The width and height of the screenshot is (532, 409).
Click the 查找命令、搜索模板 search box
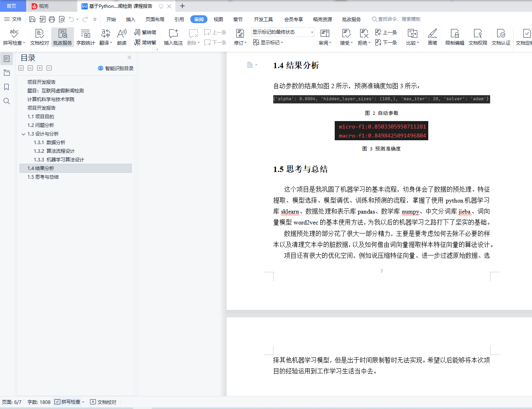(396, 19)
